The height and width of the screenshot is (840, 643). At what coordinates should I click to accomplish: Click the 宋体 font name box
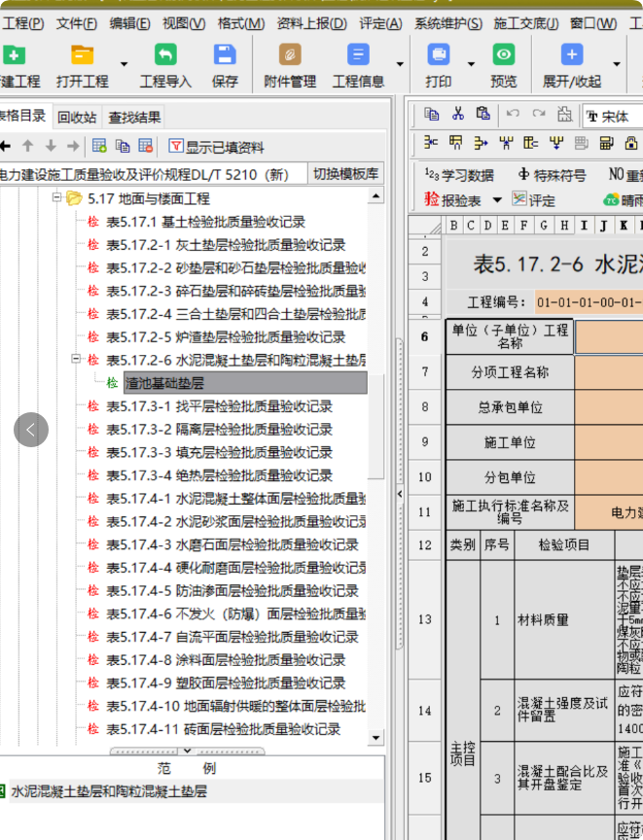[x=617, y=116]
